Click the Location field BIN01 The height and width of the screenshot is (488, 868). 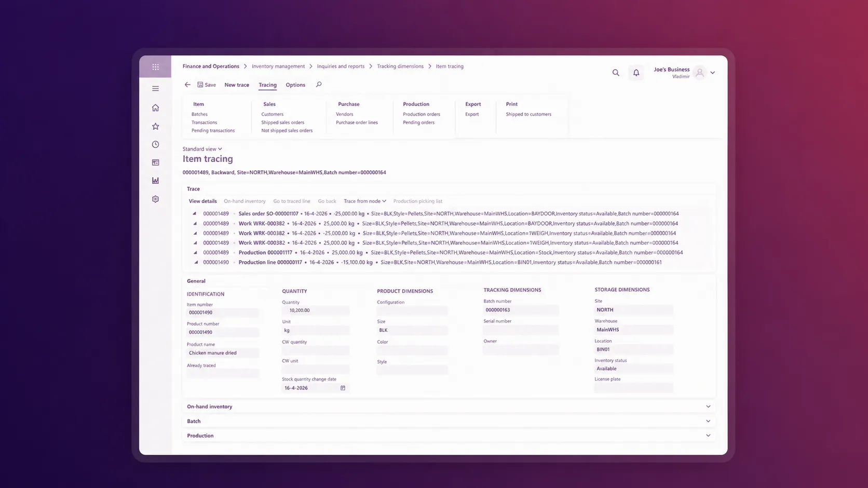[x=633, y=349]
